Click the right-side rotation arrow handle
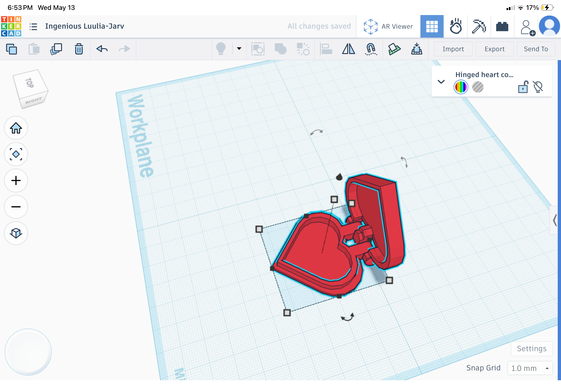The image size is (561, 392). (x=404, y=162)
